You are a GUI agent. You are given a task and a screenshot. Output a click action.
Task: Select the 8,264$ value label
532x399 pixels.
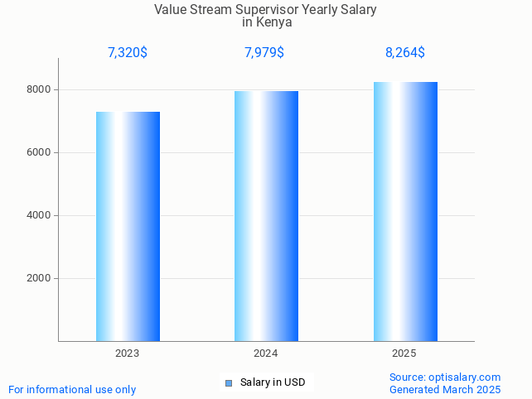pos(405,53)
